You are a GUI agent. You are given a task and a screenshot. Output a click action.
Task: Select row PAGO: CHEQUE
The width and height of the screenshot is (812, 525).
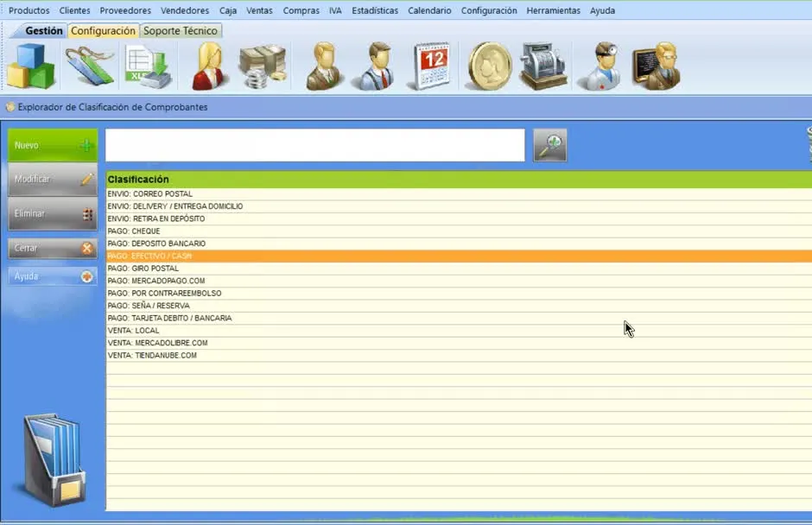459,231
